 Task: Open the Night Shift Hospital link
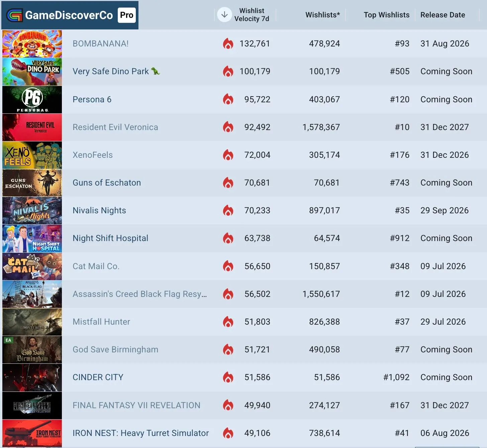tap(110, 238)
